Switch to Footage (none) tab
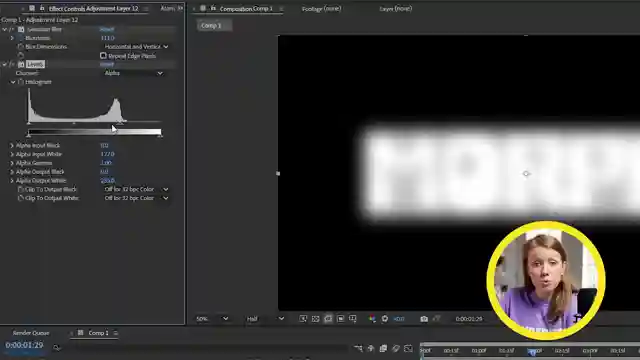This screenshot has width=640, height=360. 321,9
